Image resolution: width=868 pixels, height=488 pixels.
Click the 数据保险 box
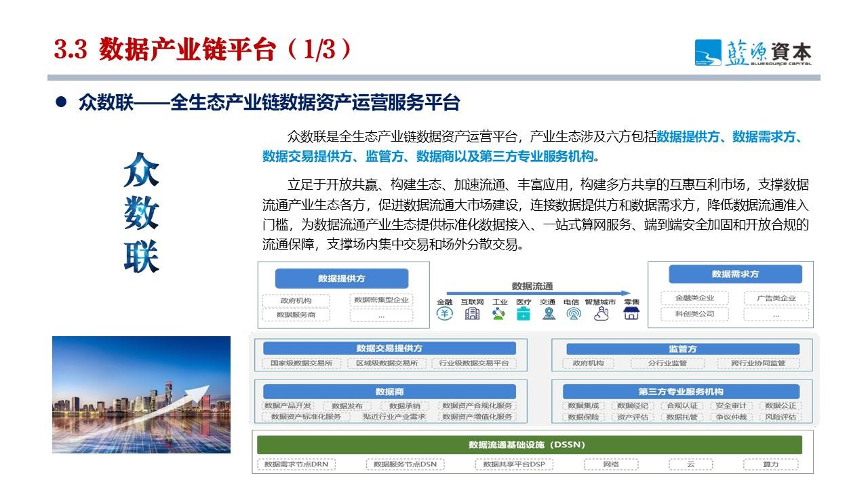583,417
